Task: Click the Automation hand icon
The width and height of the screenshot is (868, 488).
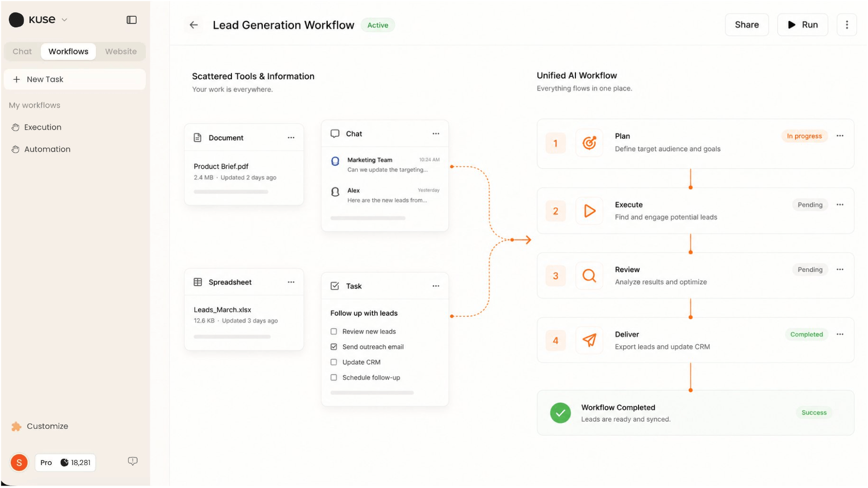Action: click(16, 150)
